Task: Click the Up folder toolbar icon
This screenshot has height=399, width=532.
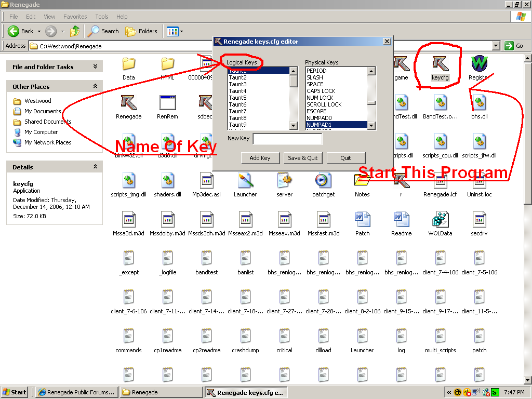Action: [x=75, y=31]
